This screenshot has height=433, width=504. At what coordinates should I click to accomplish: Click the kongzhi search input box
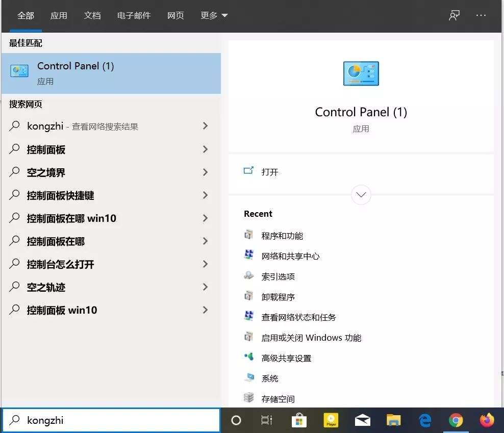click(x=111, y=420)
